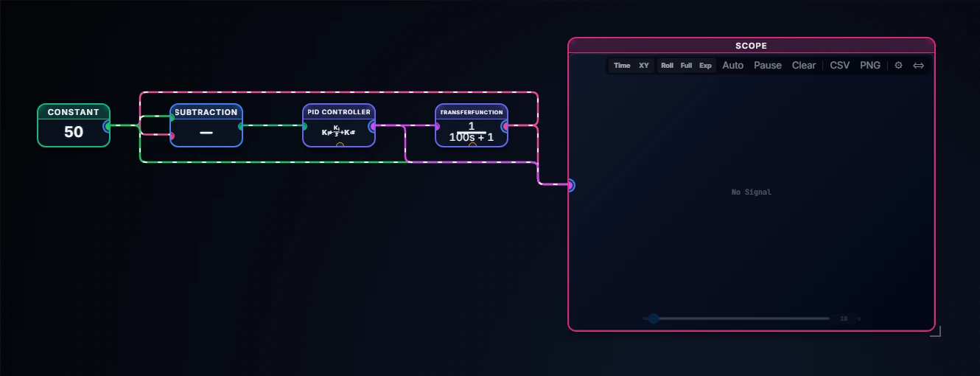Switch scope to XY mode

coord(644,66)
